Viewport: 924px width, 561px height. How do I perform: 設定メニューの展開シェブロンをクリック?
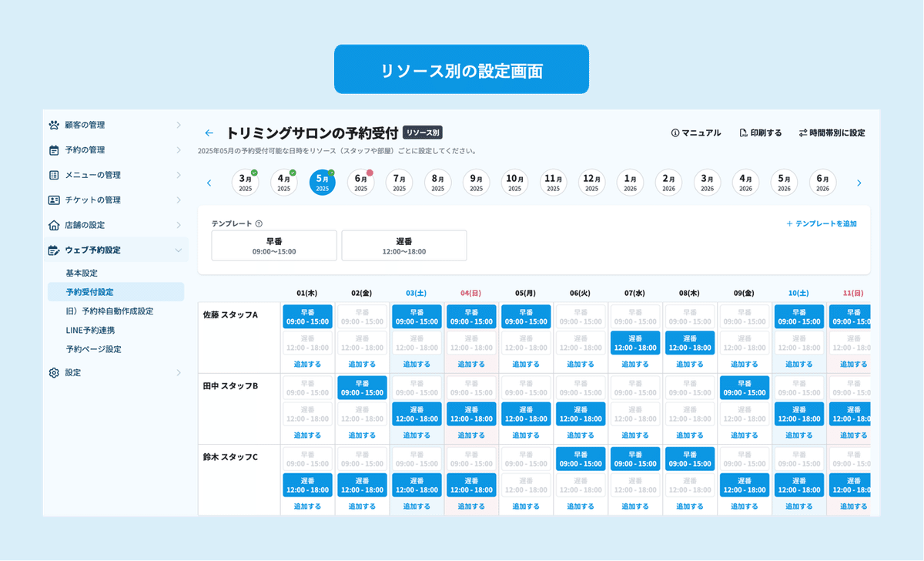179,372
